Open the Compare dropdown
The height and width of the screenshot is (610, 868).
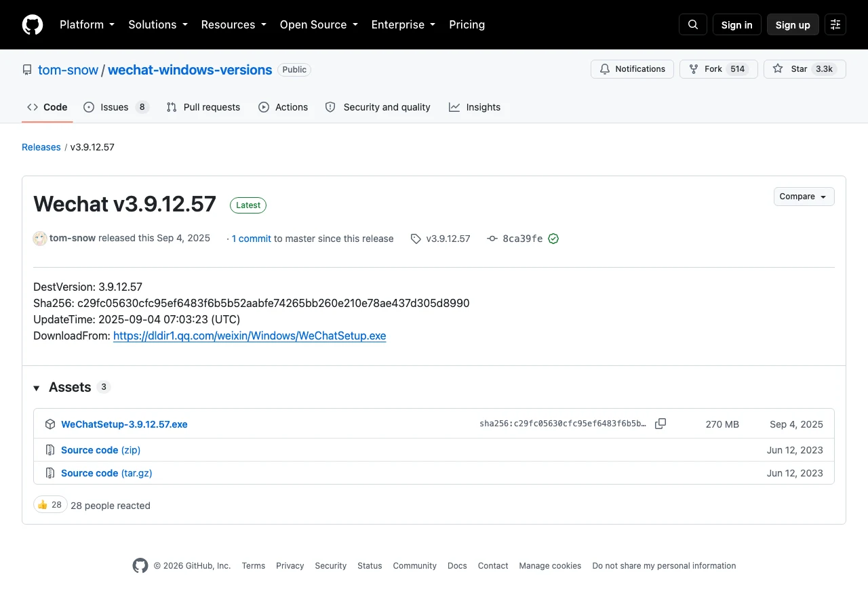[804, 197]
